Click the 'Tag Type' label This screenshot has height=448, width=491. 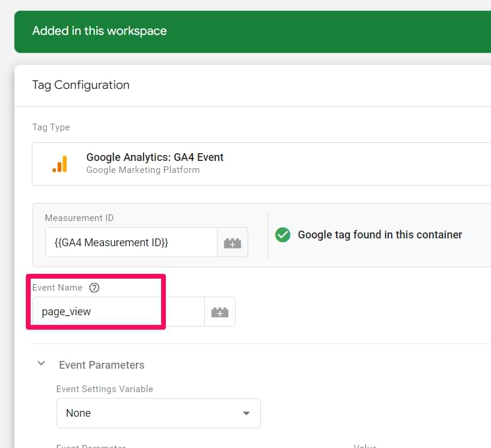pyautogui.click(x=51, y=127)
